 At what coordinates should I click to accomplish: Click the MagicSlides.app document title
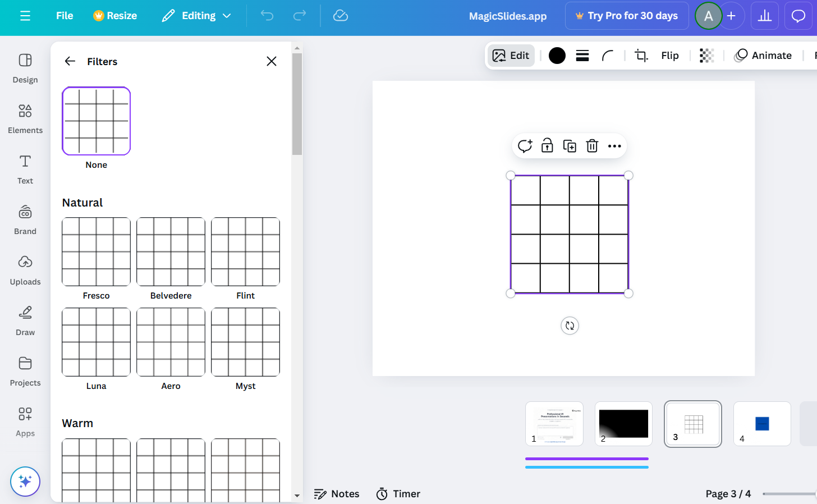(x=508, y=16)
